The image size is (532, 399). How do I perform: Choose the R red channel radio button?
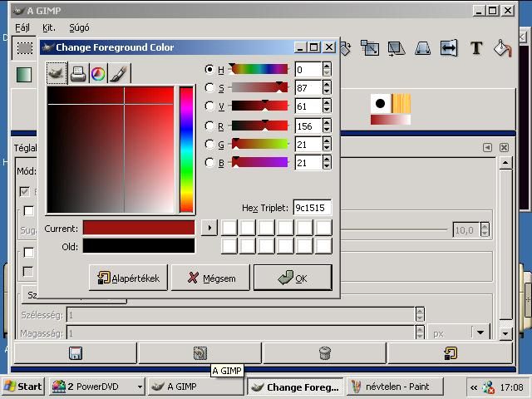[x=209, y=126]
